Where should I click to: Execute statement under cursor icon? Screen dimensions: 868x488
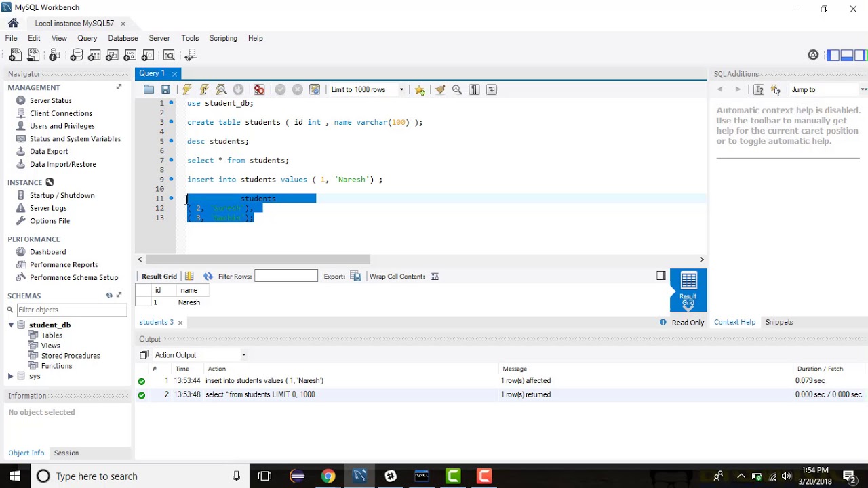pyautogui.click(x=203, y=89)
